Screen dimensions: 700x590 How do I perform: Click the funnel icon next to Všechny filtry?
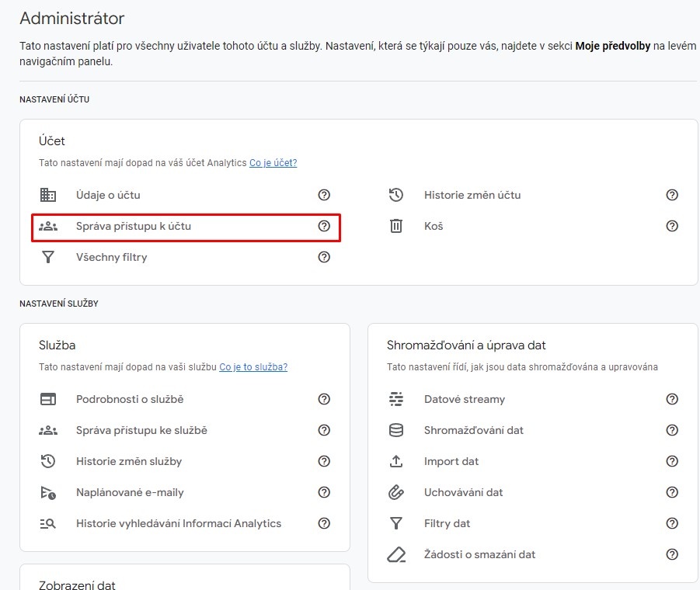[x=47, y=257]
